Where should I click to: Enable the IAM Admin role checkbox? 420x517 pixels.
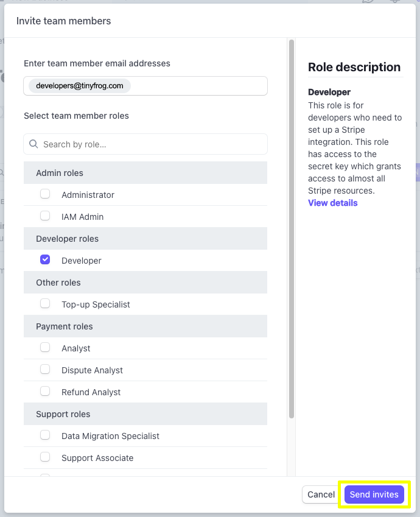pos(45,216)
